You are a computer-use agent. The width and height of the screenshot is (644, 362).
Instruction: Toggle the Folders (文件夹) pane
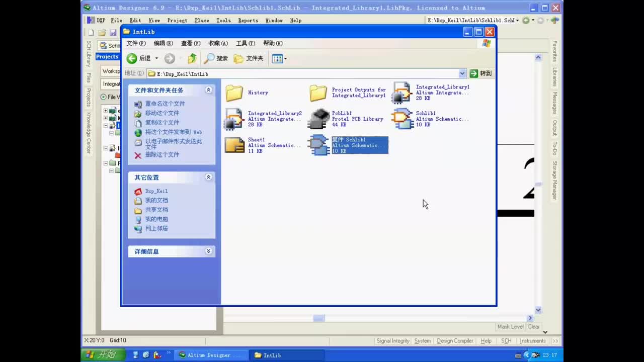(x=249, y=58)
